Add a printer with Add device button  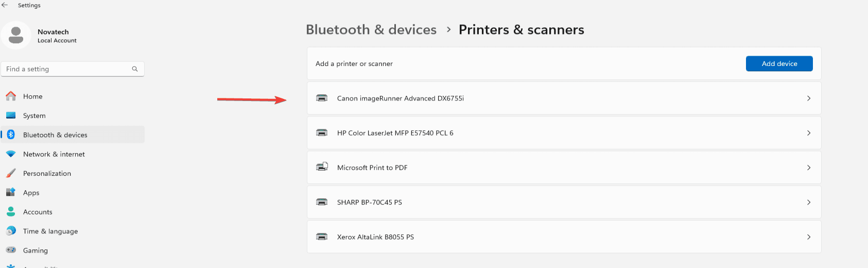779,63
